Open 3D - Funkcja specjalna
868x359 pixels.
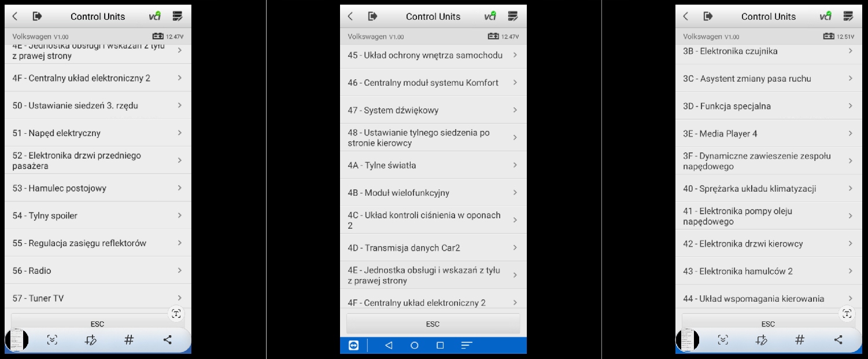click(769, 106)
